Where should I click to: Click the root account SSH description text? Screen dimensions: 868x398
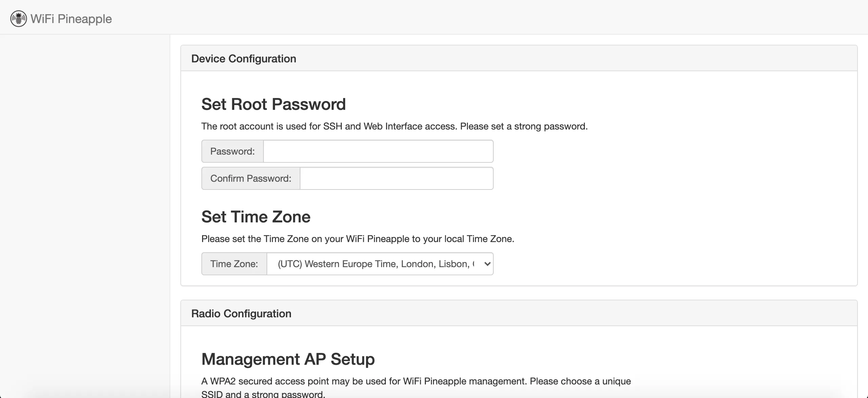tap(394, 126)
